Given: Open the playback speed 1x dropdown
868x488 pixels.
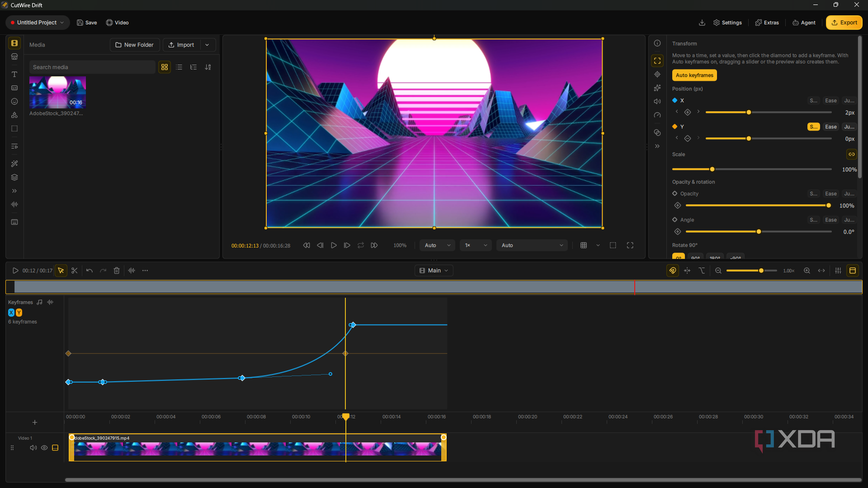Looking at the screenshot, I should [476, 245].
